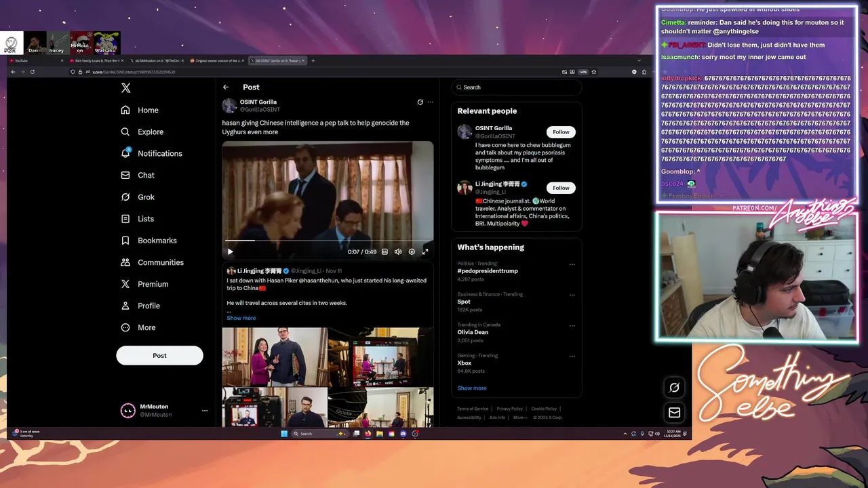Open Lists in the sidebar
Image resolution: width=868 pixels, height=488 pixels.
click(138, 218)
